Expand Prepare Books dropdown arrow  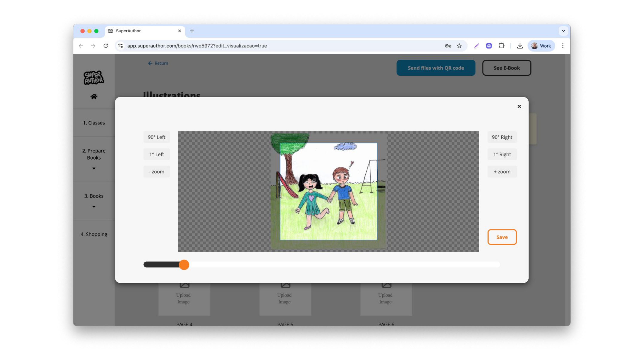(94, 168)
